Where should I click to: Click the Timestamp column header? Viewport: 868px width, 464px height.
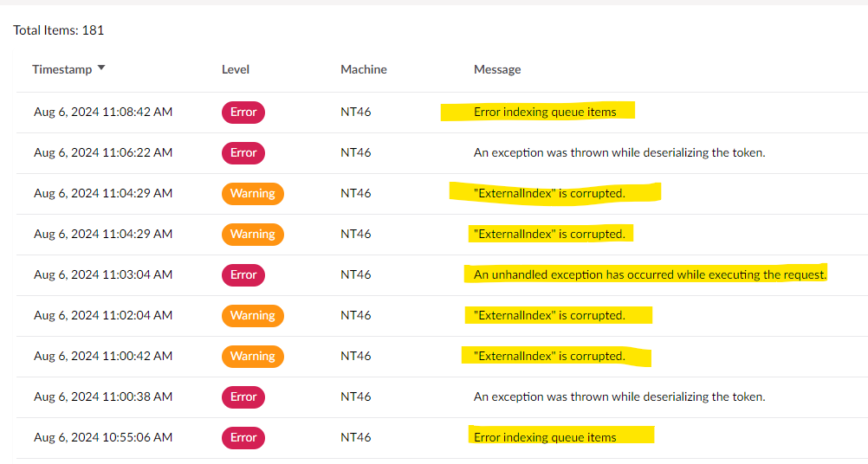click(62, 69)
